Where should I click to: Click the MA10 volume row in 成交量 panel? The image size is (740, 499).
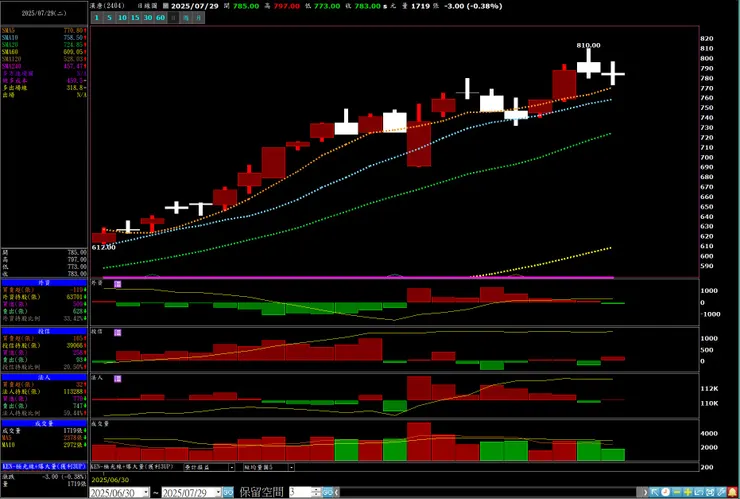click(x=44, y=445)
